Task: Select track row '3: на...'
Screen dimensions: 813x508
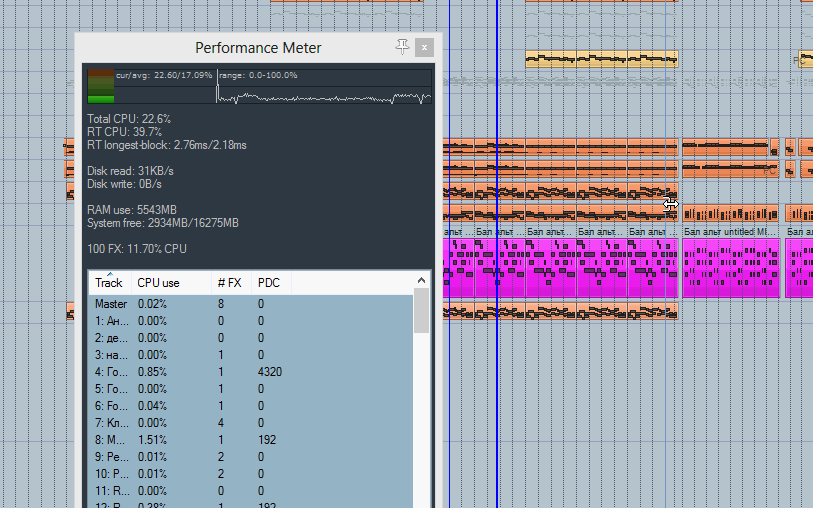Action: [251, 355]
